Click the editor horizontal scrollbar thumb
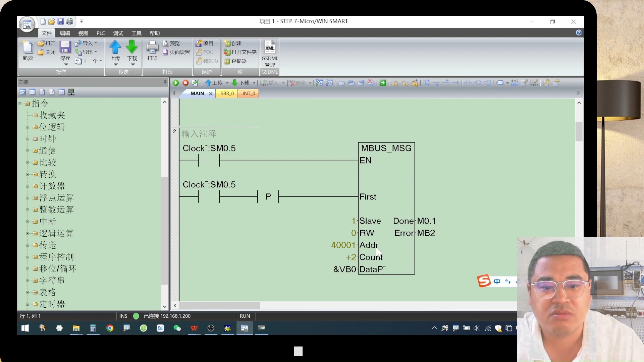The height and width of the screenshot is (362, 644). point(219,305)
